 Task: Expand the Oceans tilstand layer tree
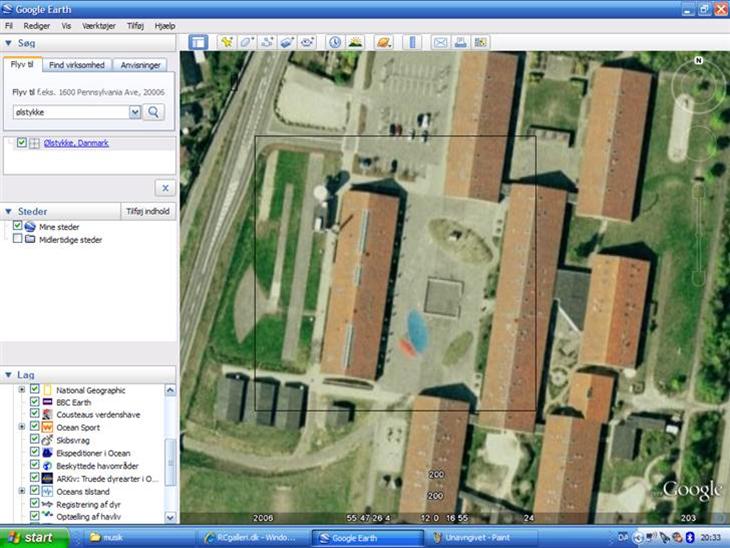[x=21, y=491]
